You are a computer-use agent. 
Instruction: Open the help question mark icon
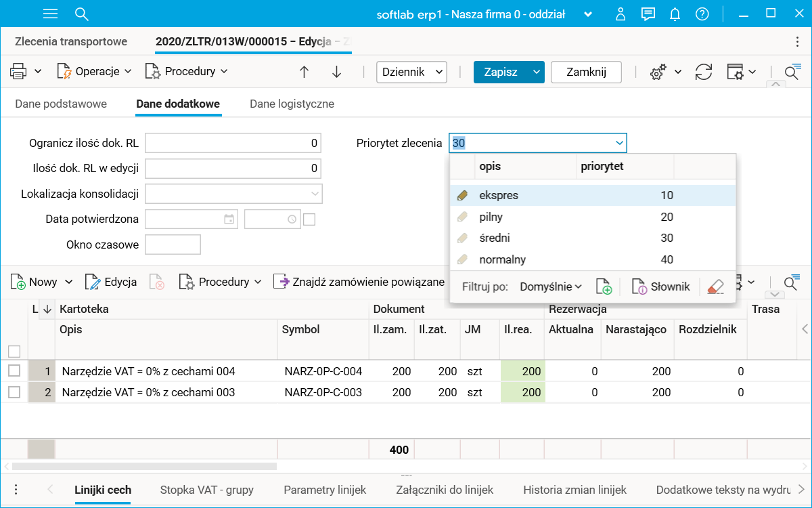tap(702, 14)
